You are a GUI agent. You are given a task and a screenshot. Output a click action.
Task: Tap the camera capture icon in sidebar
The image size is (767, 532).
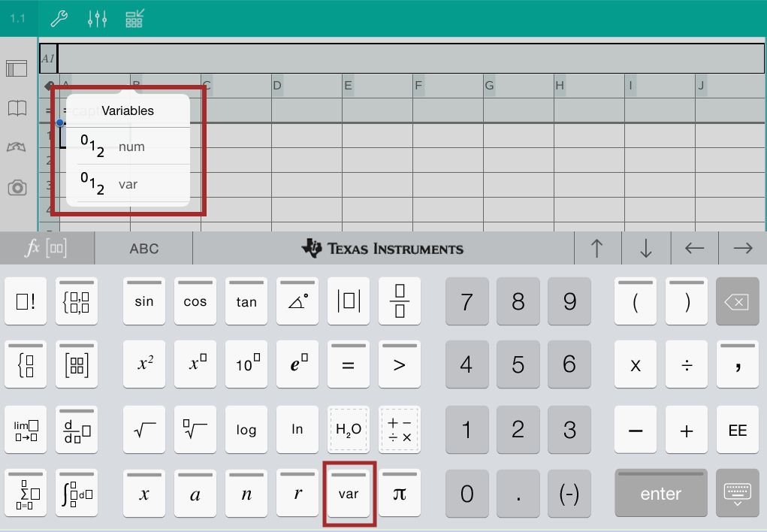click(x=17, y=188)
